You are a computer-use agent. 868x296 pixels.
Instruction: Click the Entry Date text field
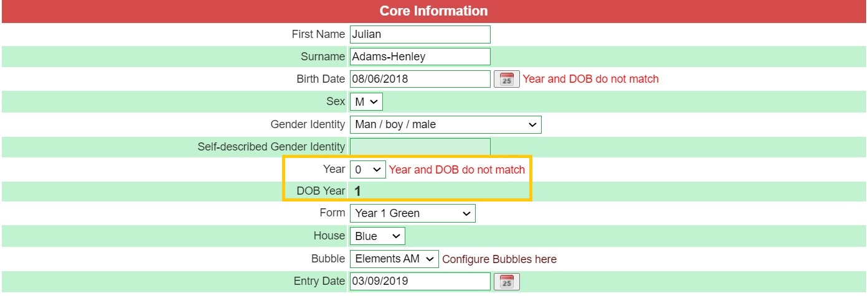point(420,281)
